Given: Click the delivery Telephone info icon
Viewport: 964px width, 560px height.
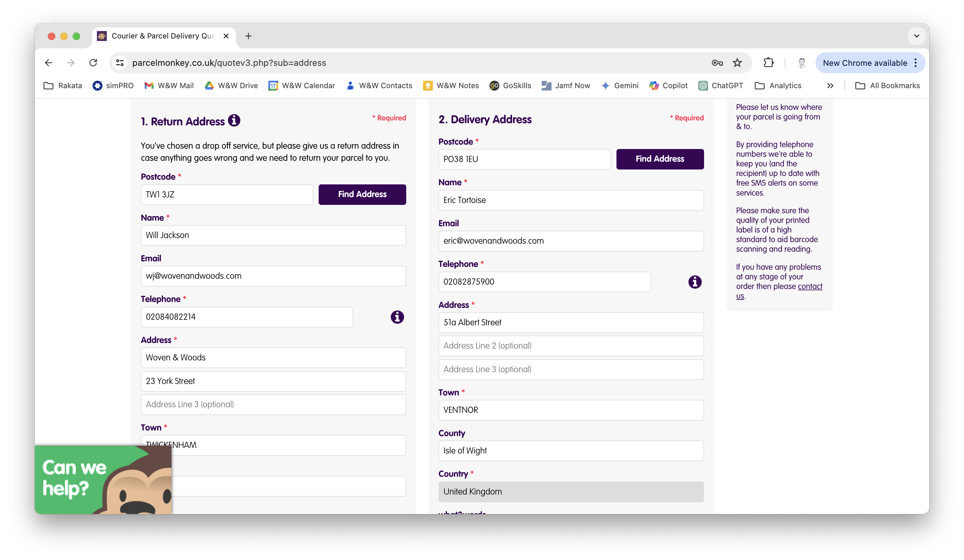Looking at the screenshot, I should (695, 282).
